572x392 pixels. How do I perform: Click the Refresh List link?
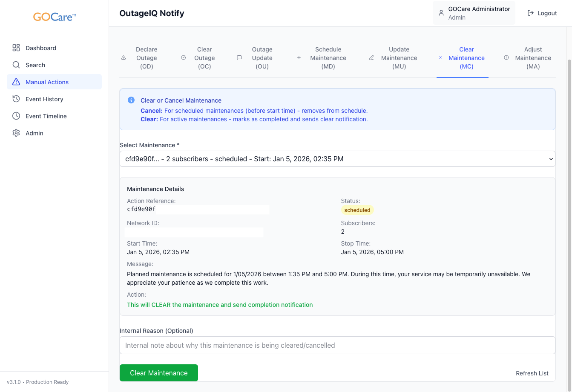coord(532,373)
